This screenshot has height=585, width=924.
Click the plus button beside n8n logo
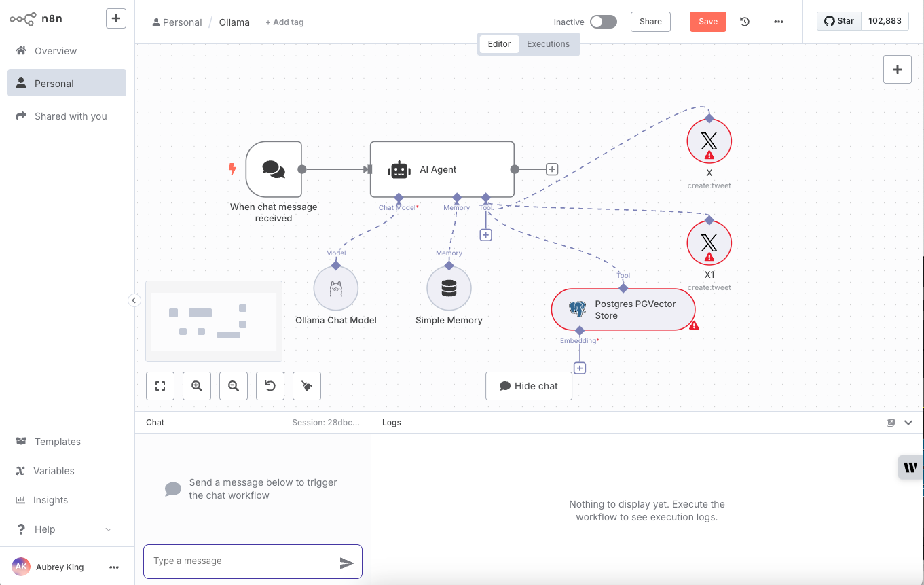[x=116, y=18]
